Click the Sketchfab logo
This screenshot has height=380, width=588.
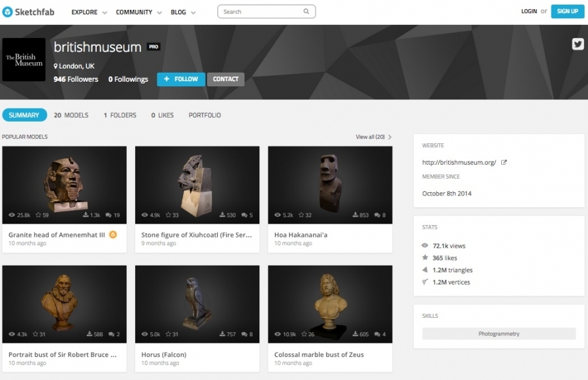coord(29,12)
